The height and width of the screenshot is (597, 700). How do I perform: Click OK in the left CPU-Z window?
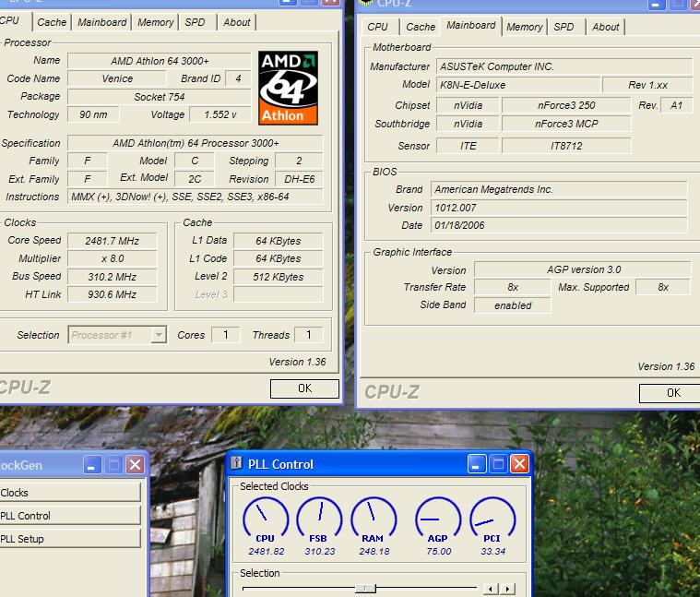pos(304,388)
